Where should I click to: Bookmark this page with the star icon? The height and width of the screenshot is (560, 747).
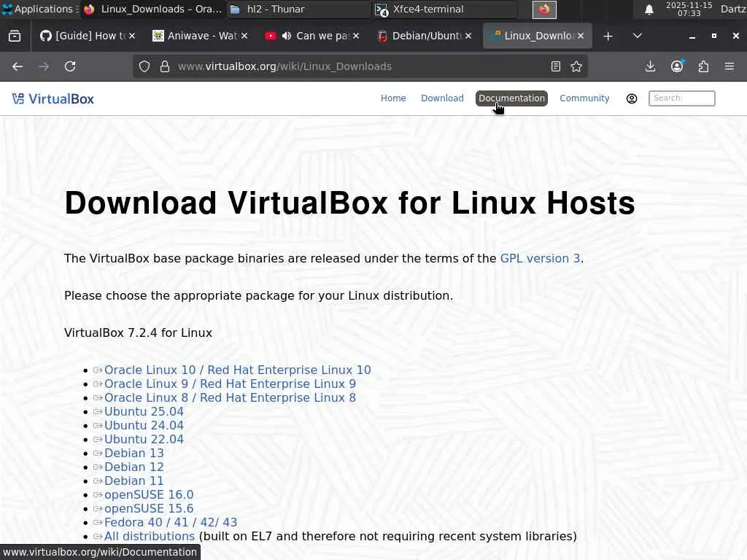[x=576, y=66]
